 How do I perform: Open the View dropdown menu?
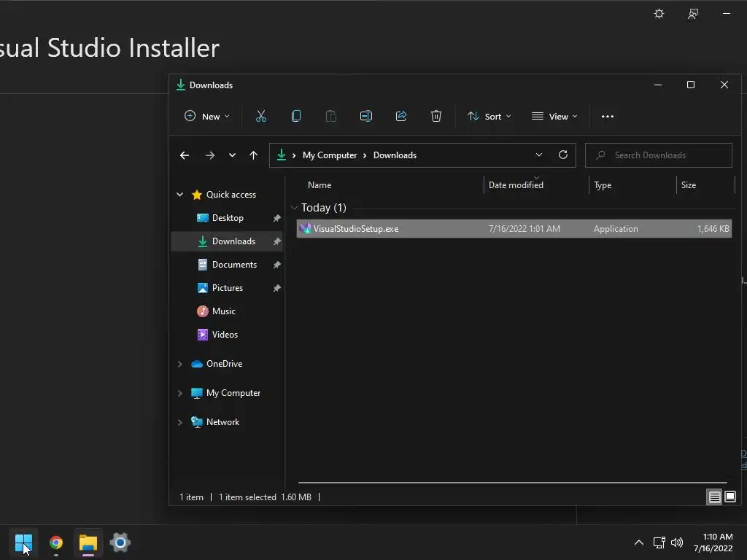[554, 116]
